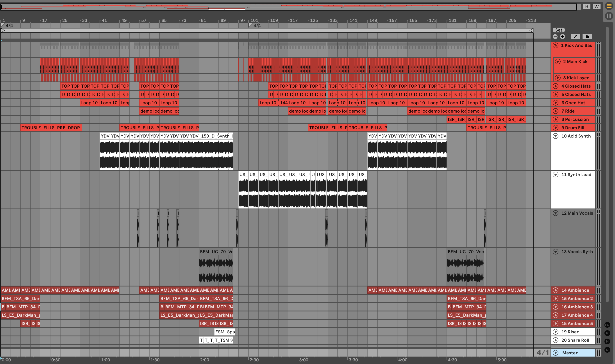This screenshot has height=364, width=615.
Task: Click the W optimize width button
Action: [x=596, y=7]
